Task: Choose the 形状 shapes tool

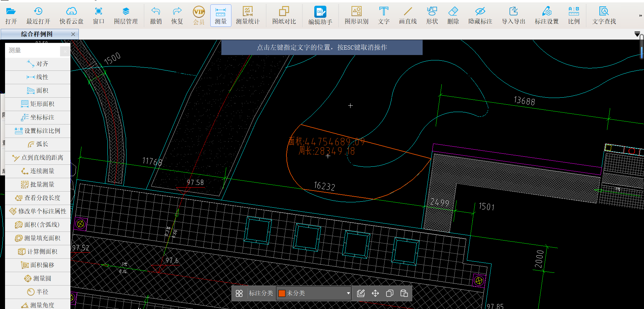Action: click(x=432, y=16)
